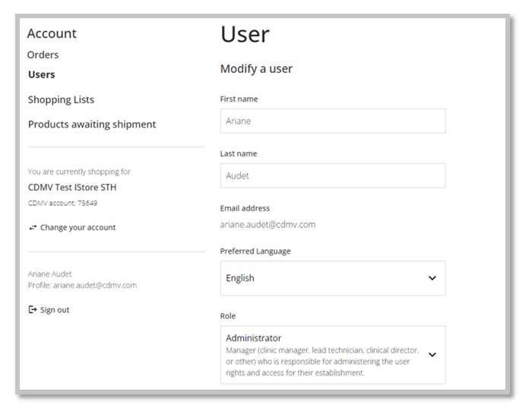Click the First name label

click(x=239, y=99)
